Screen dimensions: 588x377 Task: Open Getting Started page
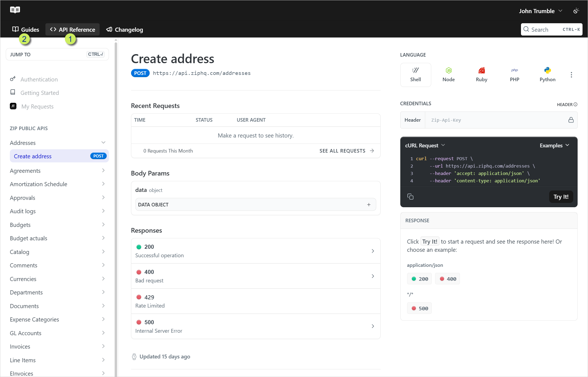click(x=40, y=93)
